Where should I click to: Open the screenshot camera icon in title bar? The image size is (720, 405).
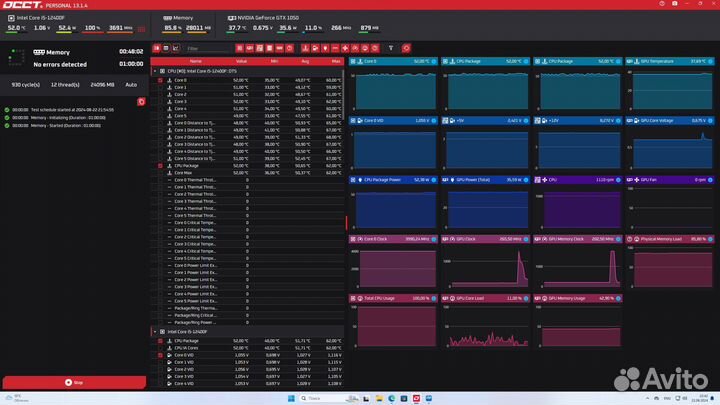(675, 4)
